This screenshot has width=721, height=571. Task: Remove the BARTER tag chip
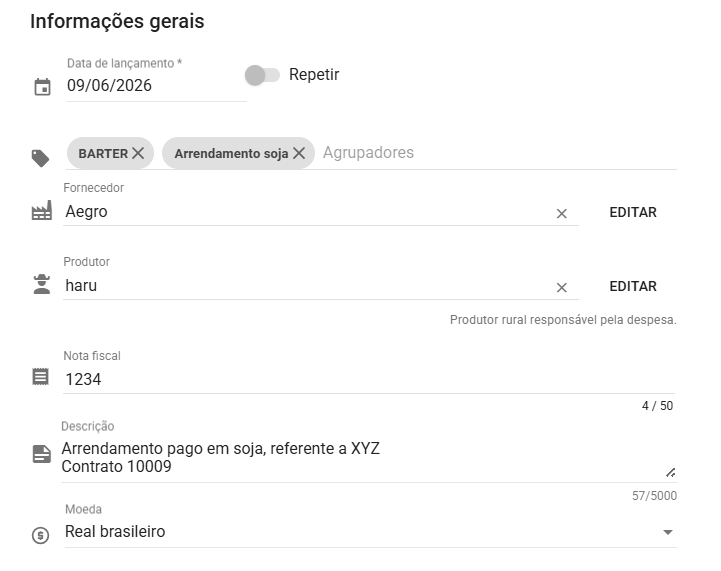coord(138,153)
